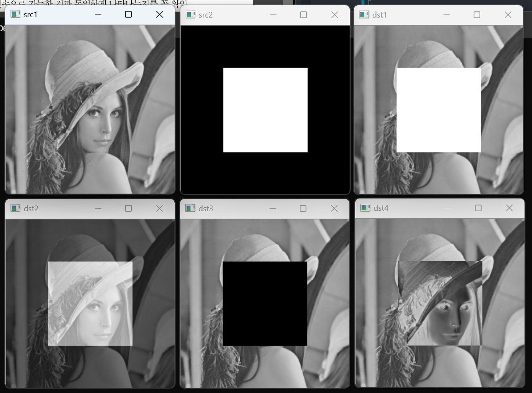Click the src1 title text
532x393 pixels.
31,15
